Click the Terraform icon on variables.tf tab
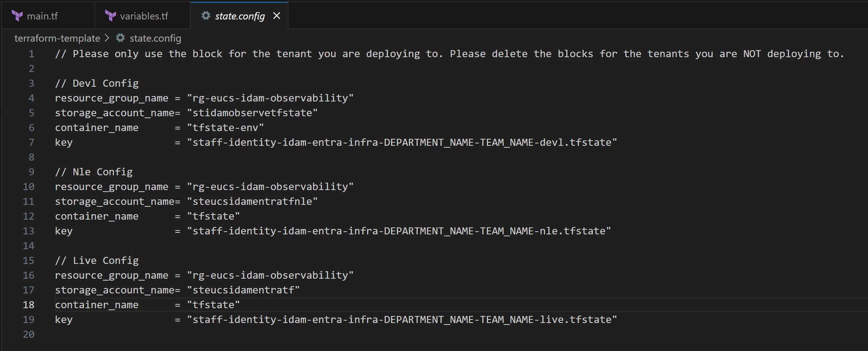Screen dimensions: 868x351 coord(110,16)
